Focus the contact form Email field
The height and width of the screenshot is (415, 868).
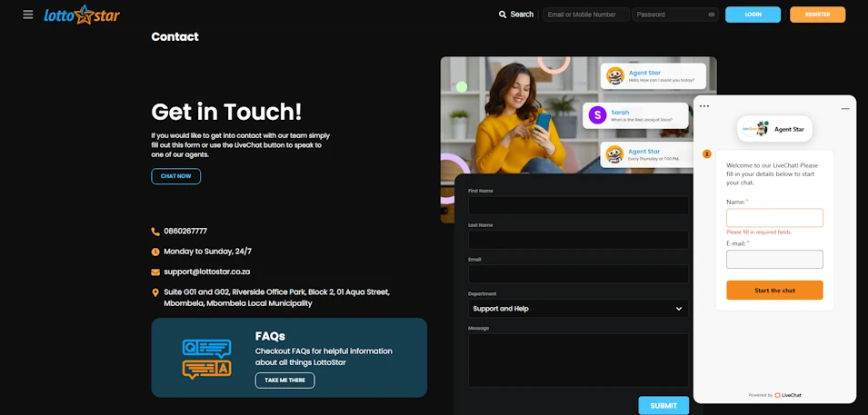578,274
